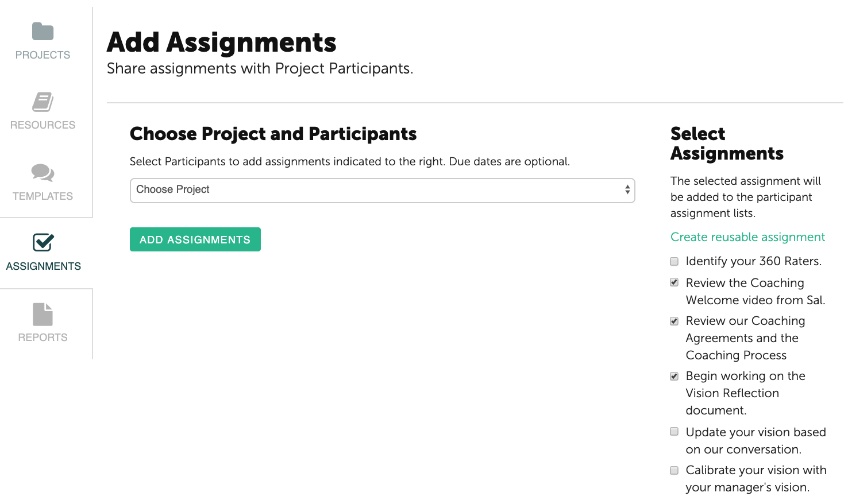Click the Resources book icon

(x=43, y=102)
